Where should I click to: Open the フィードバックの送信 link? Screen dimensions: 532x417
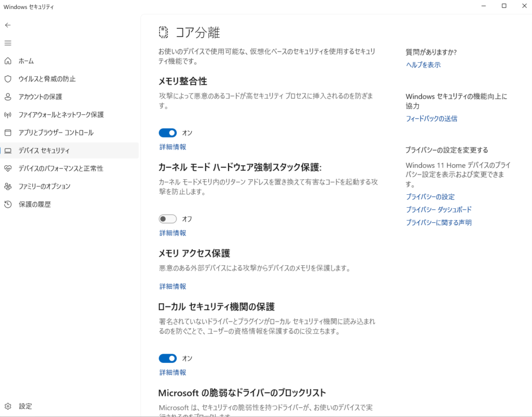[432, 118]
